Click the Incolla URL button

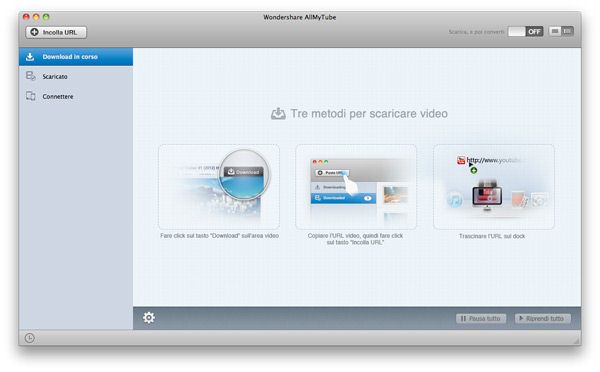tap(56, 32)
